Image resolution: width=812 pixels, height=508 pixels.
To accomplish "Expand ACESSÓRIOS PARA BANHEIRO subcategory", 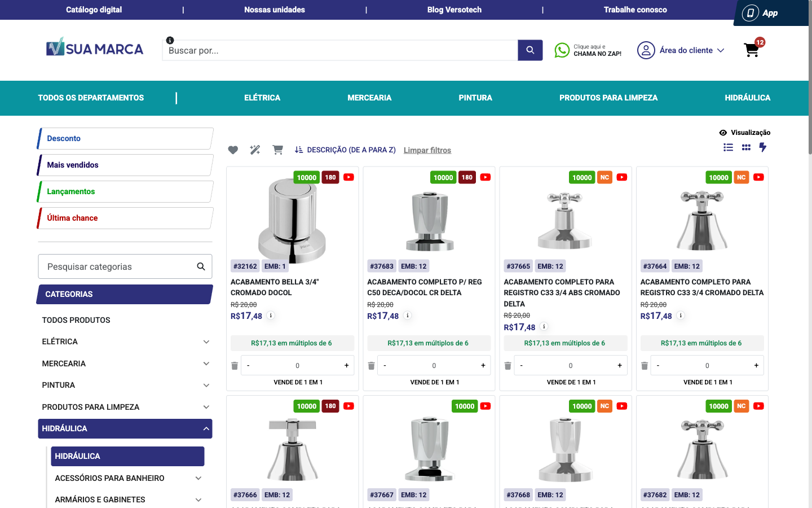I will tap(198, 478).
